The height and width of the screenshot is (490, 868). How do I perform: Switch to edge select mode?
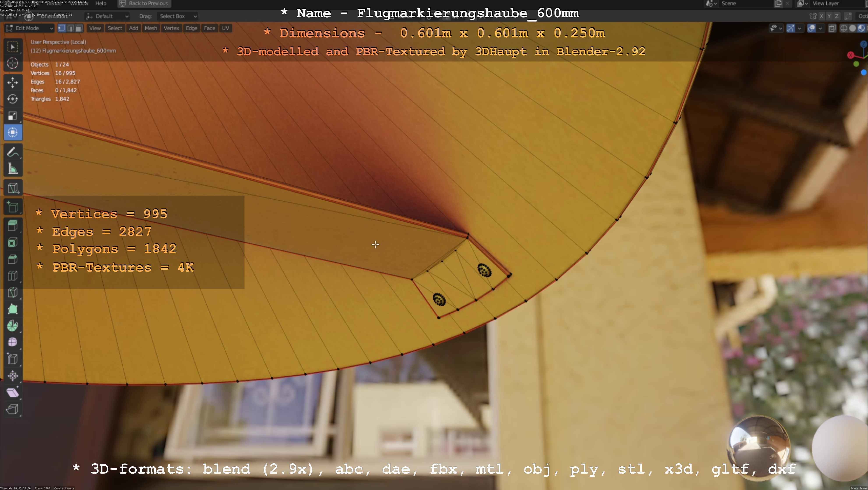[x=70, y=28]
